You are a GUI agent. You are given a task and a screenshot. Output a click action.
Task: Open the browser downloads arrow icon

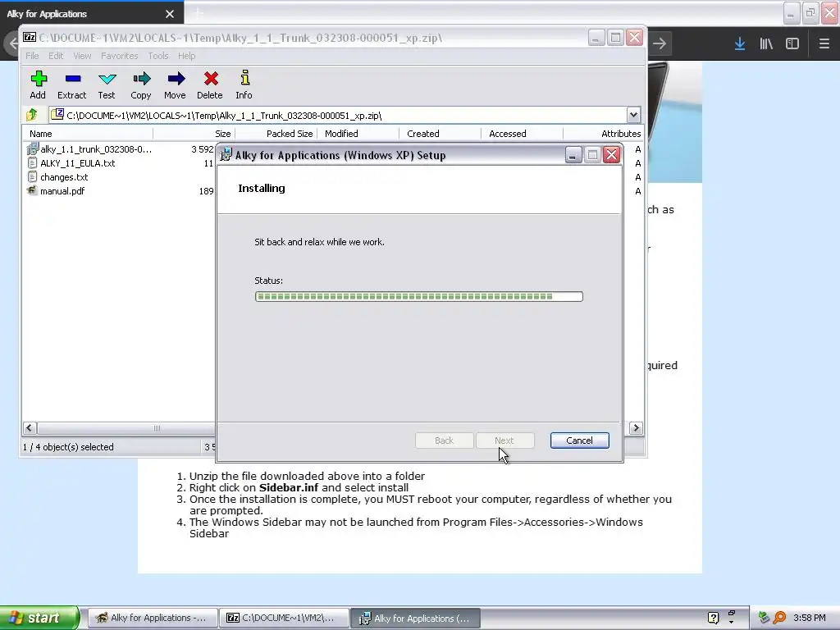point(740,43)
